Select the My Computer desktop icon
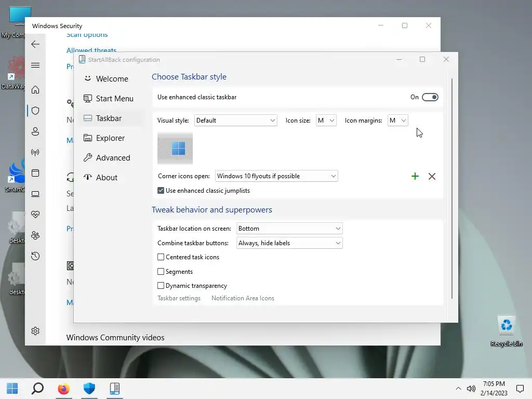 click(x=14, y=22)
